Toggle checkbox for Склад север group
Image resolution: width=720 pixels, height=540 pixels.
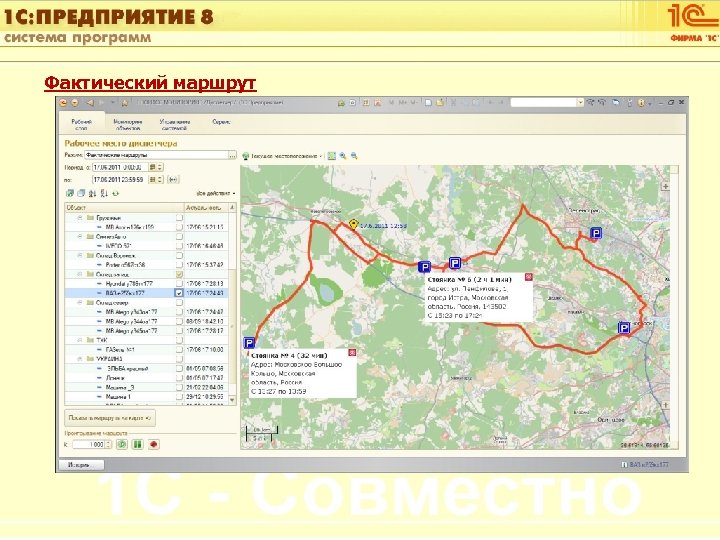pos(179,303)
